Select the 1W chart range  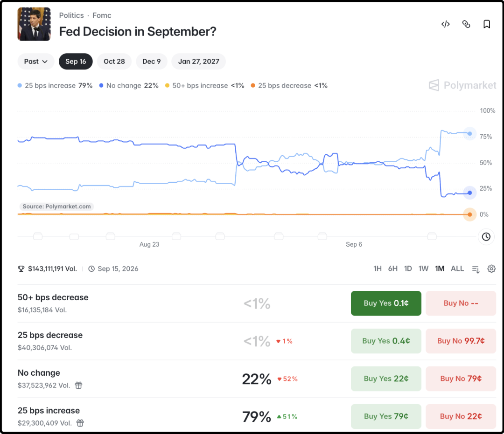[x=423, y=269]
